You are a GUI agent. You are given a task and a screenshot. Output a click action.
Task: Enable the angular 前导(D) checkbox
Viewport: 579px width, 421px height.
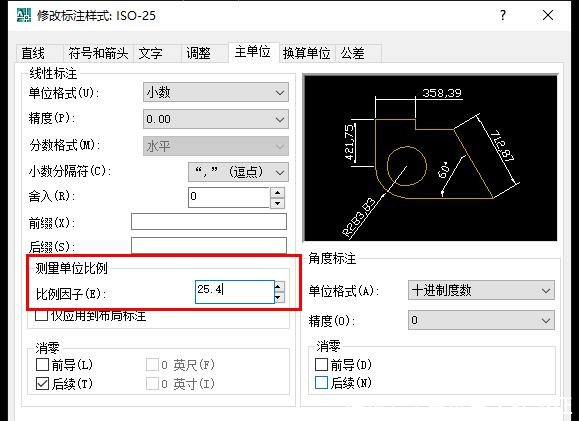tap(321, 364)
